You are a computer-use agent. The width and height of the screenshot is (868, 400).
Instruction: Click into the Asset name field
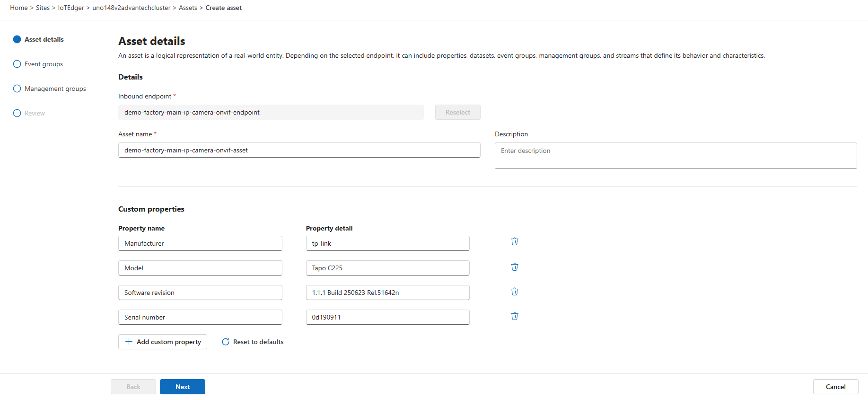point(299,150)
